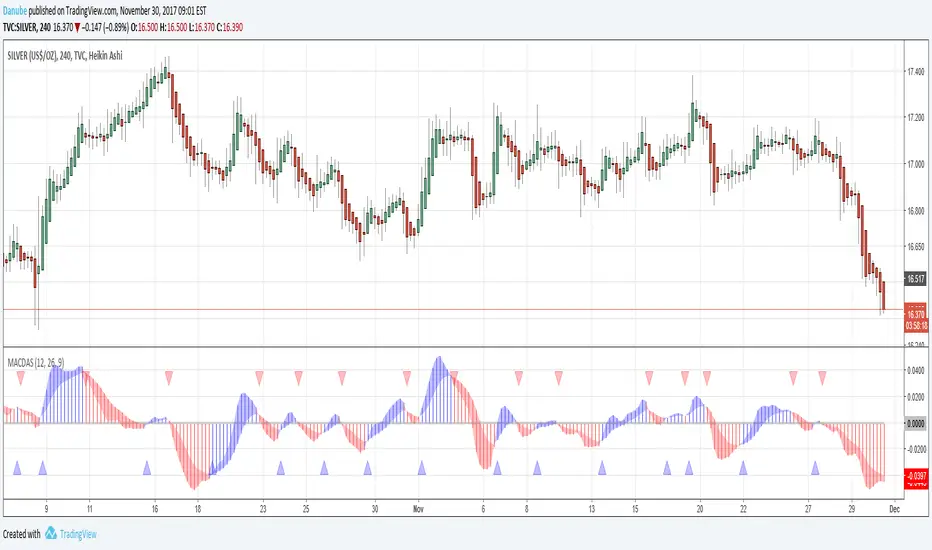Select the leftmost red down-triangle MACDAS signal
This screenshot has height=550, width=932.
click(x=169, y=377)
